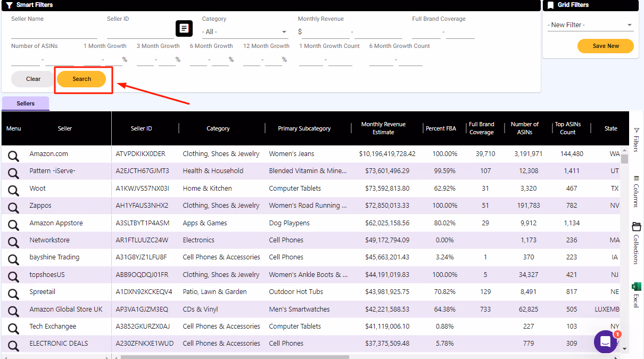Open magnifier menu for Woot row
The width and height of the screenshot is (644, 359).
[x=13, y=190]
